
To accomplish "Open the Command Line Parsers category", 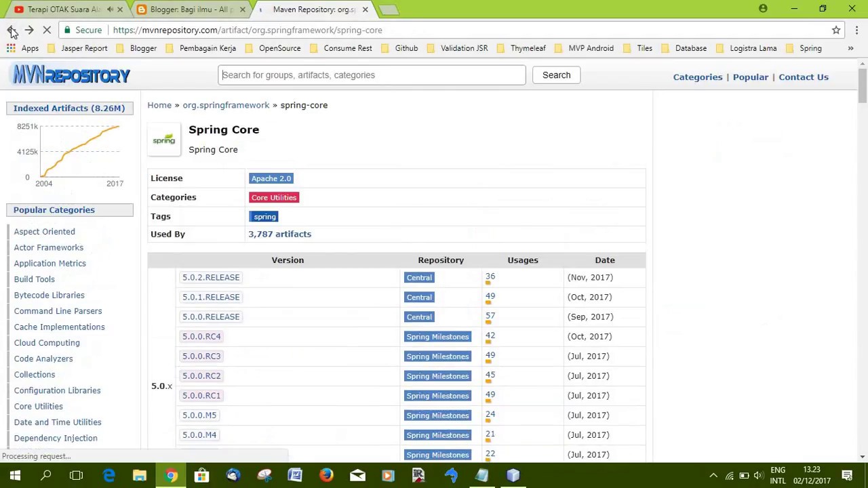I will [x=58, y=311].
